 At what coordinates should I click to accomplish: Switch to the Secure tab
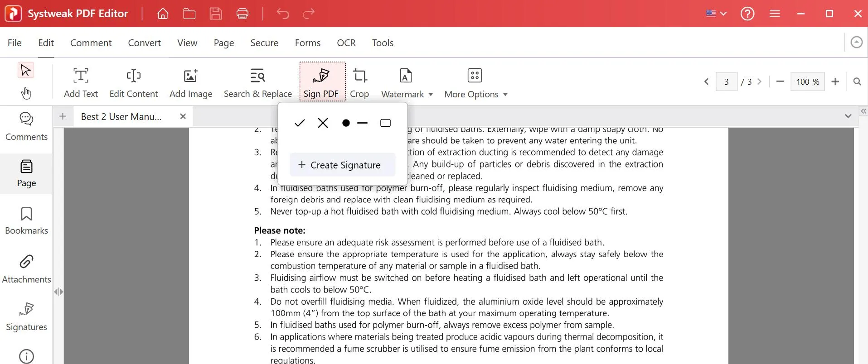pos(264,43)
